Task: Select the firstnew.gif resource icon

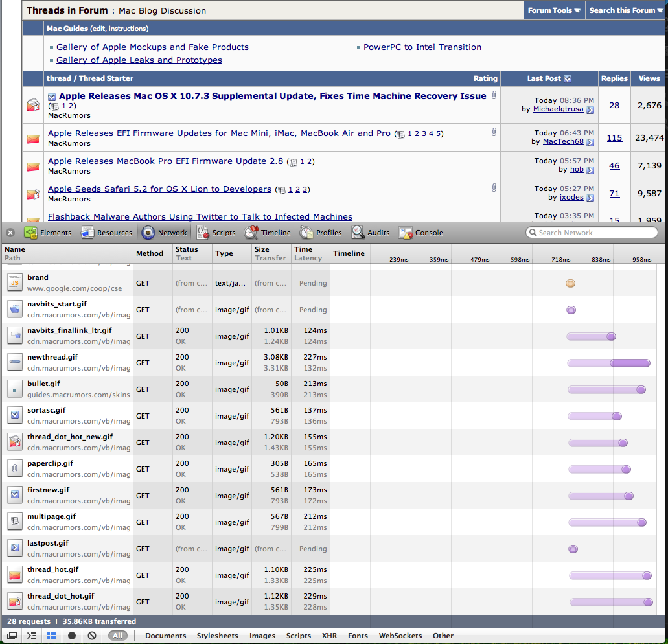Action: coord(15,496)
